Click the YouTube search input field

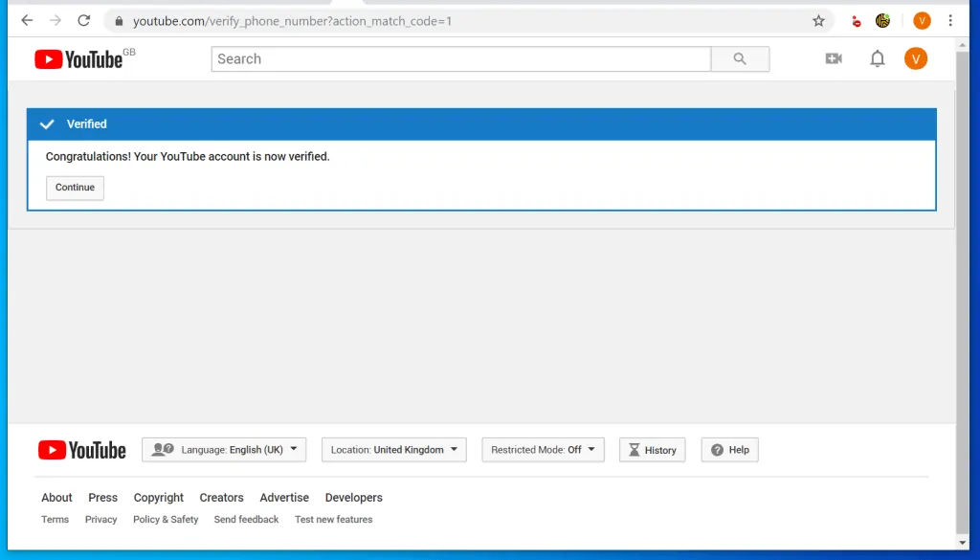tap(459, 58)
